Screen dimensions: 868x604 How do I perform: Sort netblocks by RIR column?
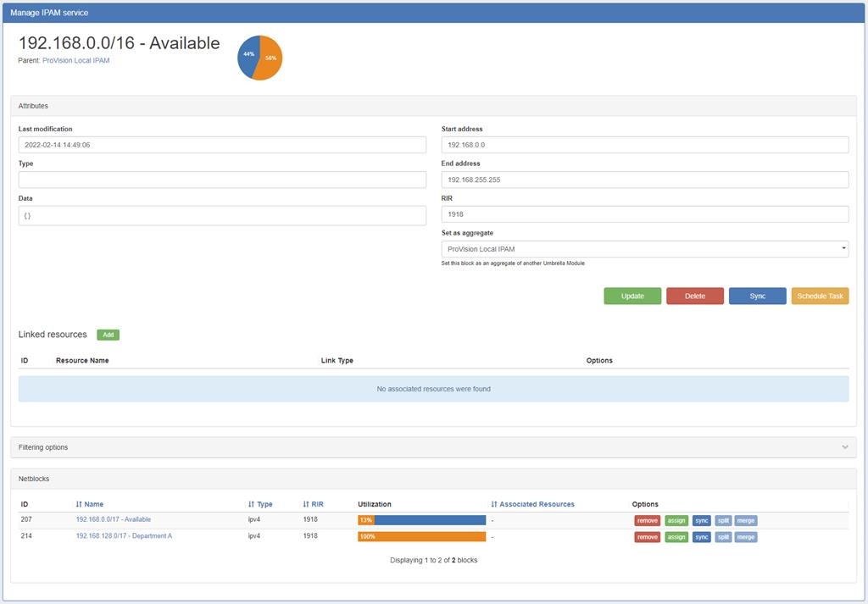pos(314,504)
